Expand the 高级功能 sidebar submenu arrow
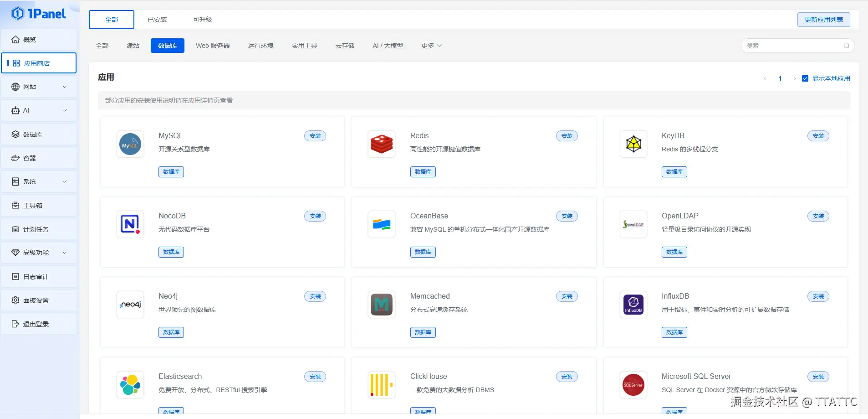The height and width of the screenshot is (419, 868). [x=65, y=253]
